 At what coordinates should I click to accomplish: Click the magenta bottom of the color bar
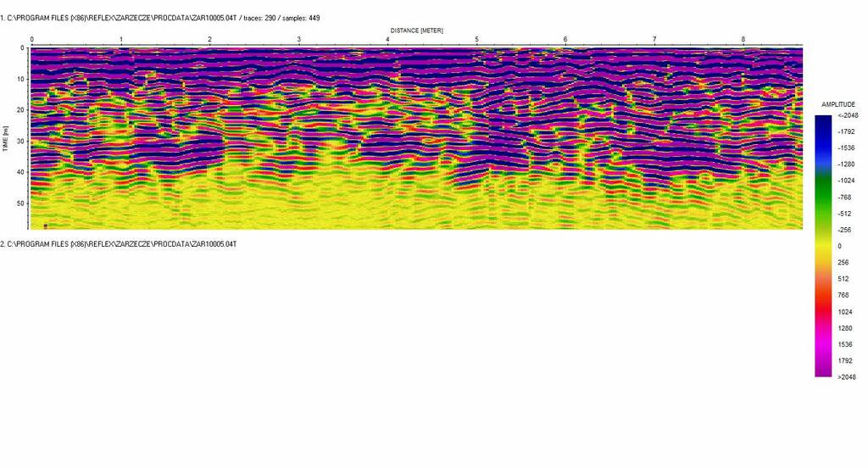tap(823, 370)
